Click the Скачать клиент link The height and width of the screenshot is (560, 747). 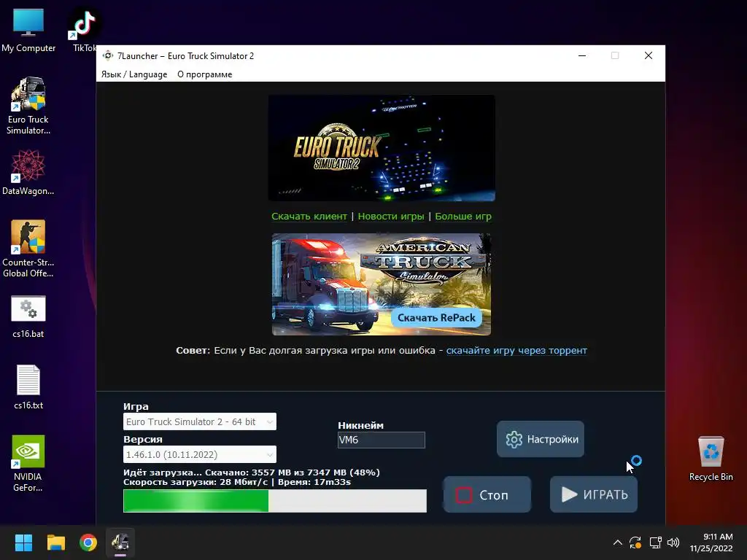pyautogui.click(x=309, y=216)
